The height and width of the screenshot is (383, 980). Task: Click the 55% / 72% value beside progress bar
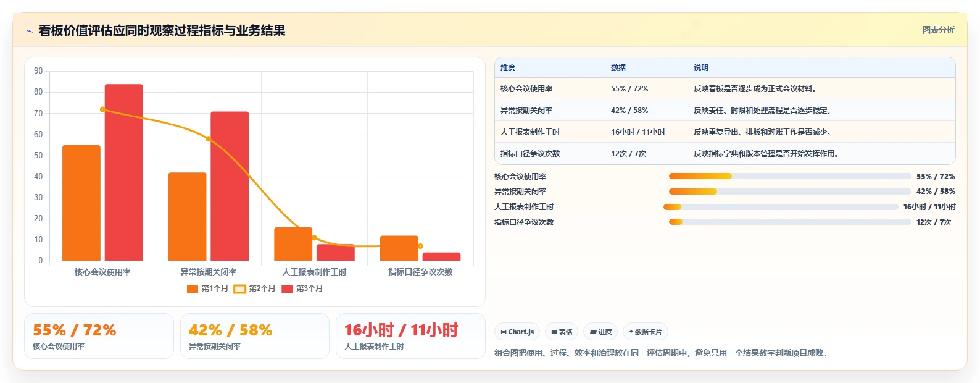pos(936,177)
